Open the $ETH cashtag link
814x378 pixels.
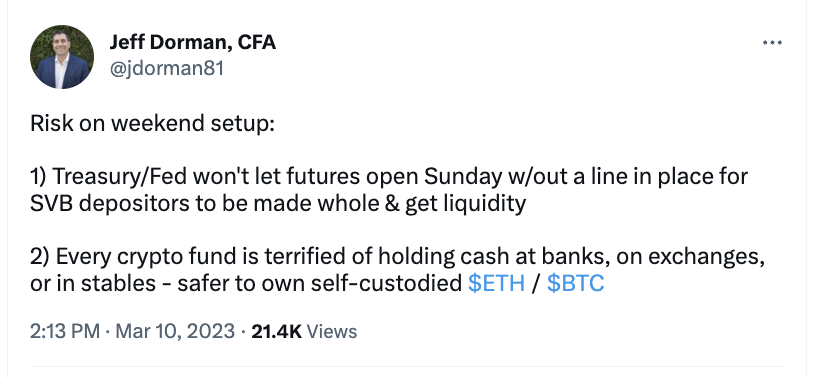pos(496,284)
